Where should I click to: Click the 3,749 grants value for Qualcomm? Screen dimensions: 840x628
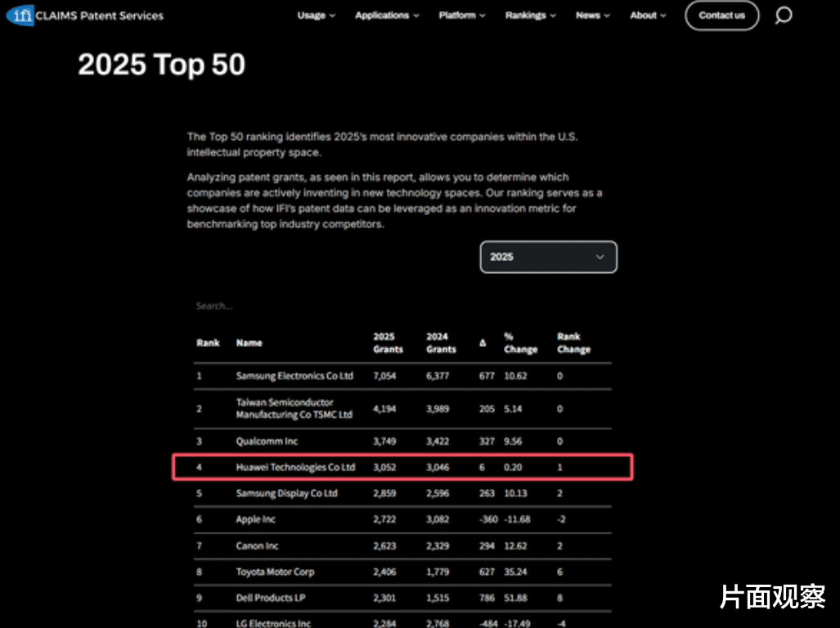[x=384, y=441]
